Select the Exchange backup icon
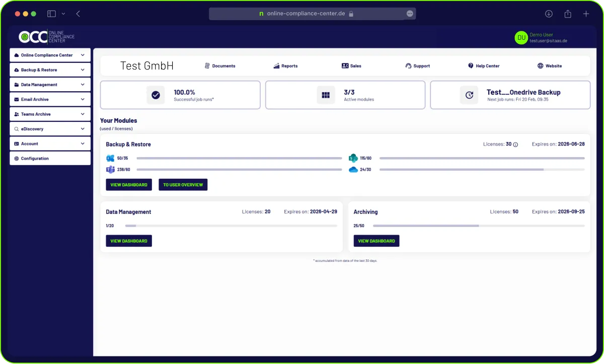The height and width of the screenshot is (364, 604). click(x=110, y=158)
